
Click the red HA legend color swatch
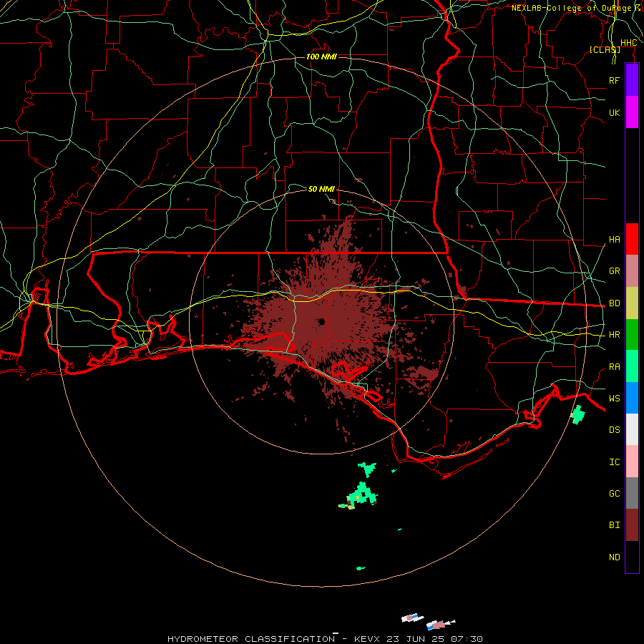[x=632, y=239]
